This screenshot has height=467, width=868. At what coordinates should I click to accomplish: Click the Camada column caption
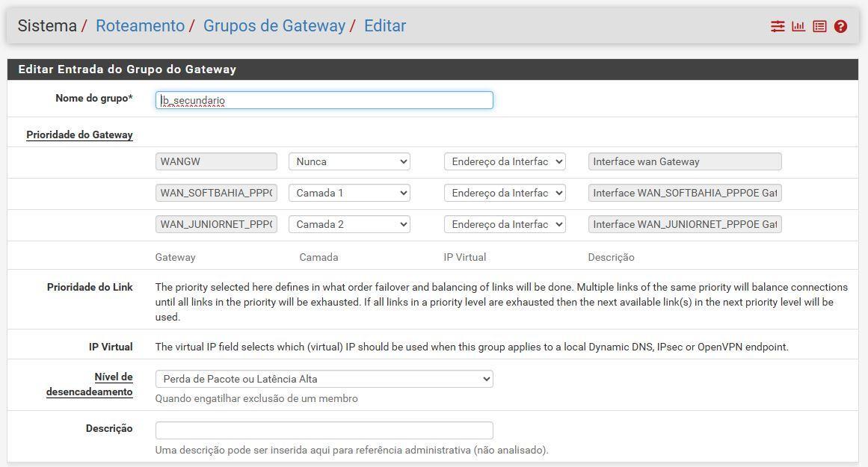coord(318,257)
